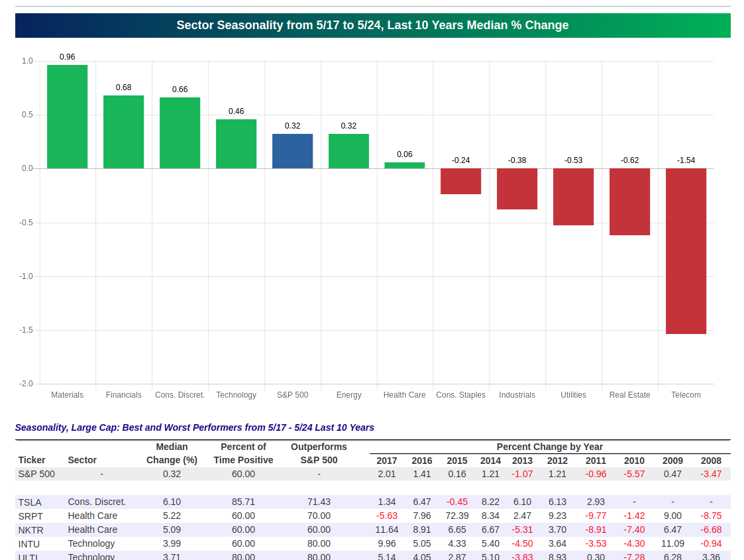Select the INTU ticker cell
This screenshot has height=560, width=744.
[x=29, y=544]
